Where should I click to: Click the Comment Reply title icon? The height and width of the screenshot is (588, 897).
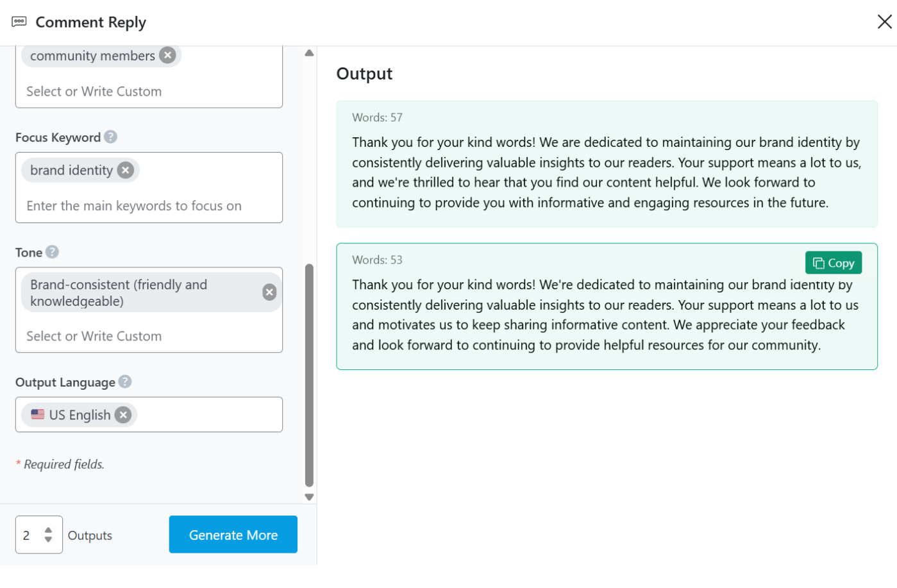click(19, 22)
